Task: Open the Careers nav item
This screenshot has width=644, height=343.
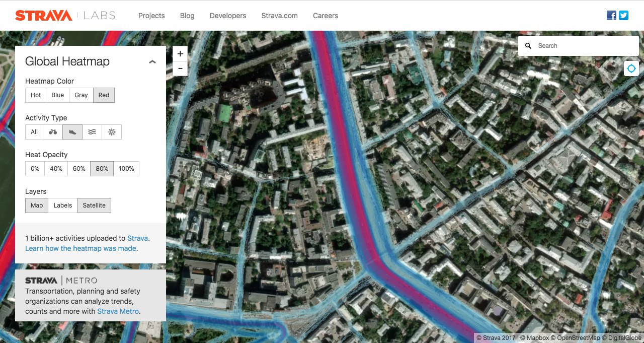Action: [x=326, y=16]
